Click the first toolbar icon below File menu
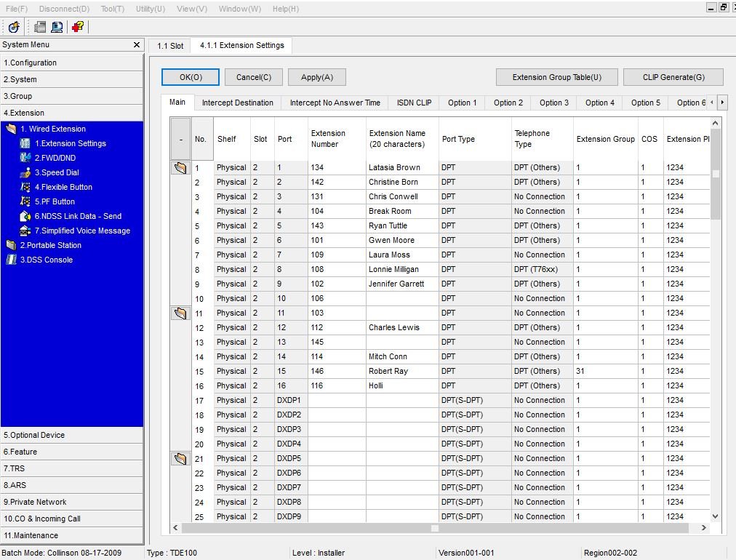The width and height of the screenshot is (736, 560). [14, 27]
